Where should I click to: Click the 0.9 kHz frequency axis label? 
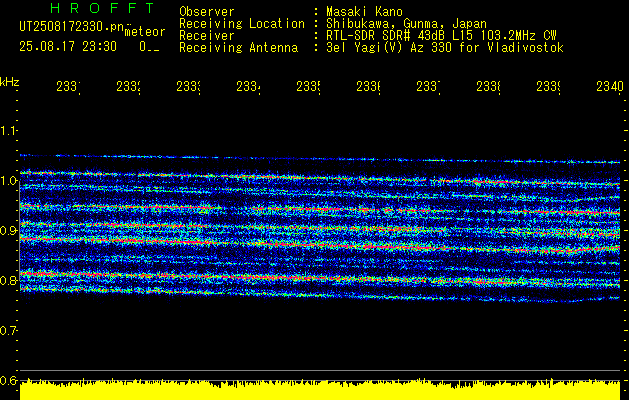[x=8, y=230]
